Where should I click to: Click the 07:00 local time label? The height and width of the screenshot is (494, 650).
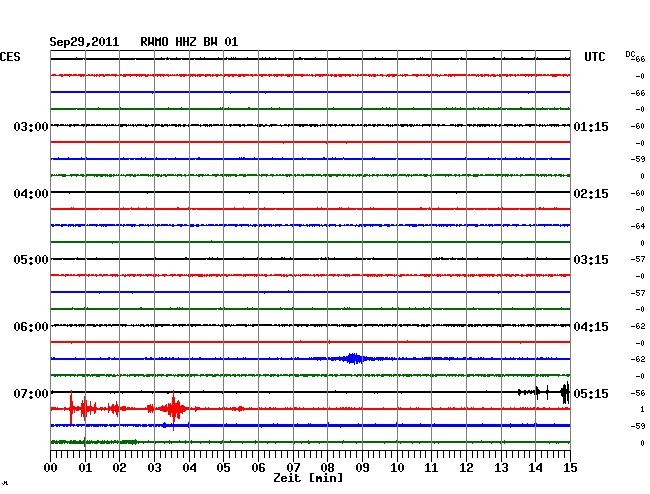coord(31,393)
